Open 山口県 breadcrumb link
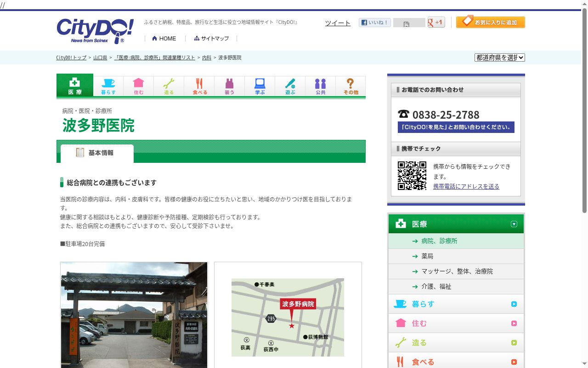 (100, 57)
